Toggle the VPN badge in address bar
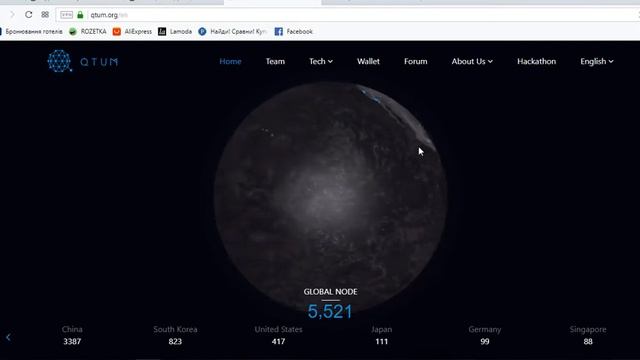 pos(67,15)
